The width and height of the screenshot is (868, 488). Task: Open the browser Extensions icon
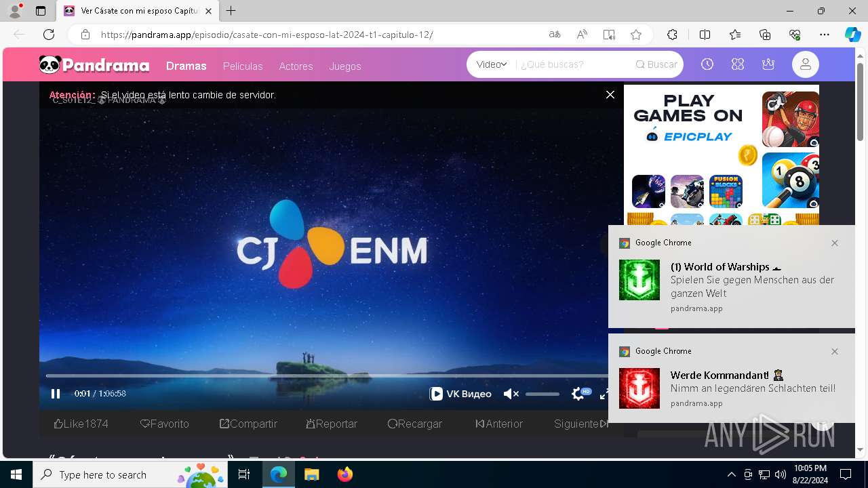point(672,35)
